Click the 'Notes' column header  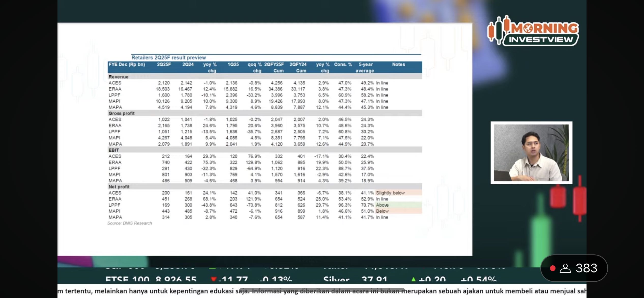click(399, 64)
